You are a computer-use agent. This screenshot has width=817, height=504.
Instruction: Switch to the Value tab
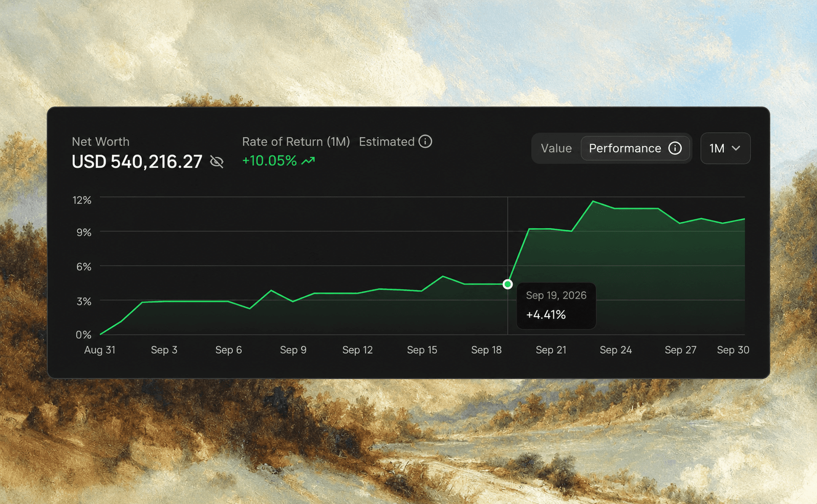pyautogui.click(x=556, y=148)
